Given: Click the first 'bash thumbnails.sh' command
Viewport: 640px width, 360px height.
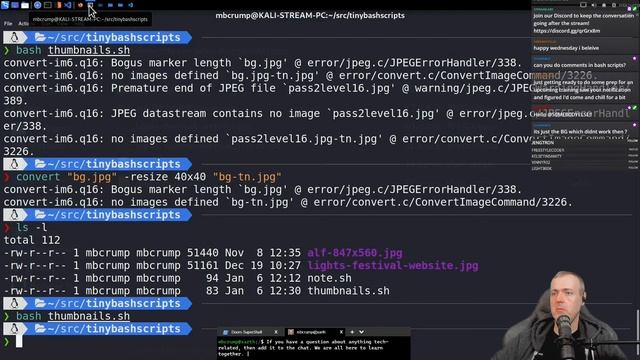Looking at the screenshot, I should 73,50.
